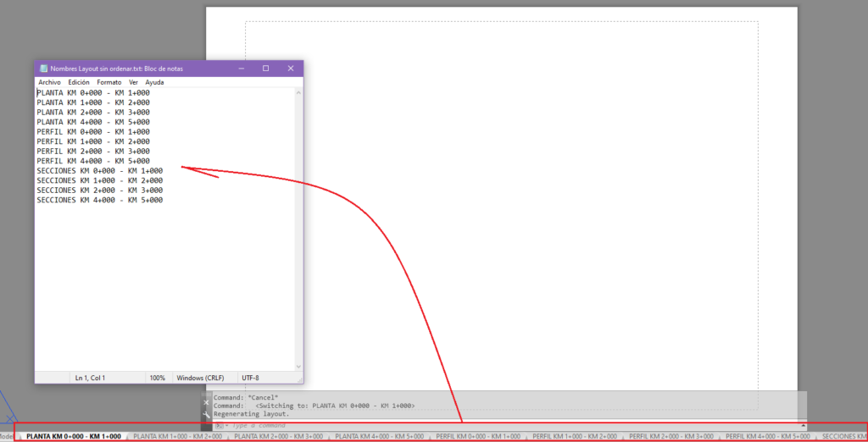Expand command history with the up arrow
Viewport: 868px width, 442px height.
pos(803,426)
